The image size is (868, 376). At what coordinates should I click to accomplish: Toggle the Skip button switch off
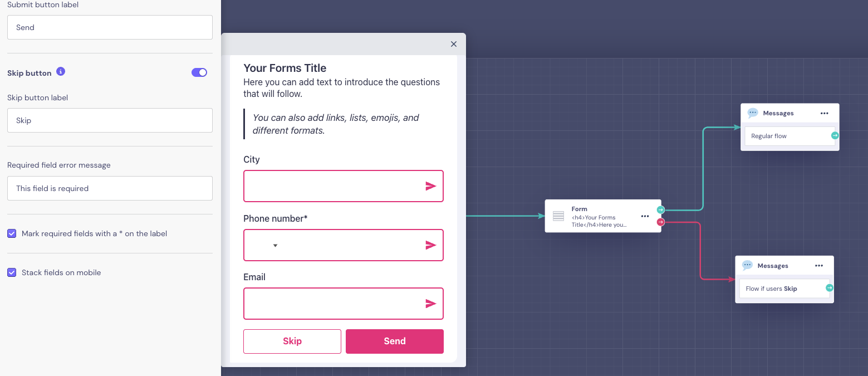coord(199,72)
